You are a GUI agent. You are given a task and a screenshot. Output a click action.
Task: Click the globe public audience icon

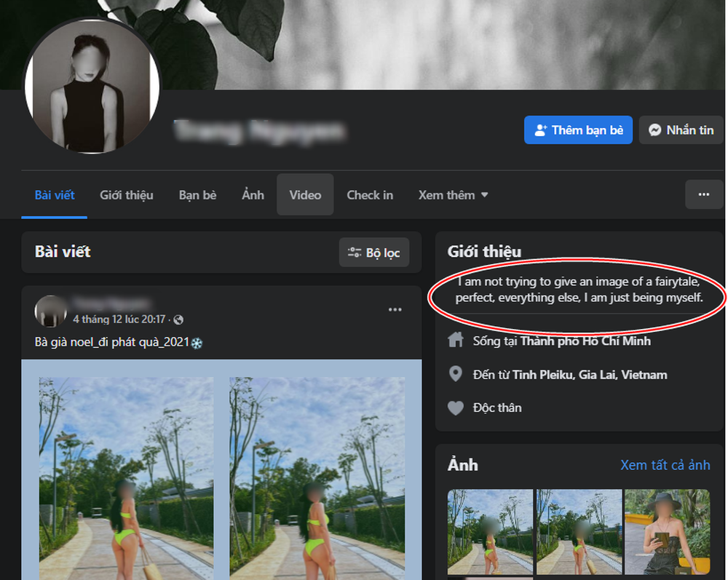coord(179,319)
